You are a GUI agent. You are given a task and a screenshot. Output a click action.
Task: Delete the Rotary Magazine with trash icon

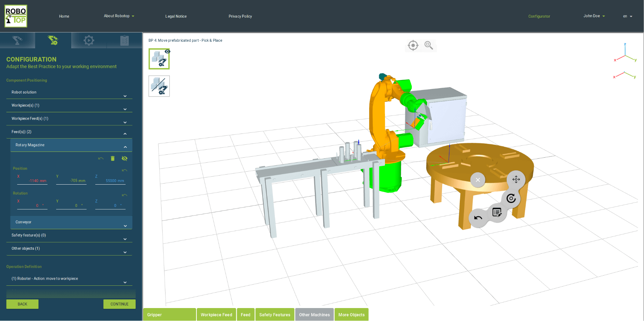(x=113, y=158)
